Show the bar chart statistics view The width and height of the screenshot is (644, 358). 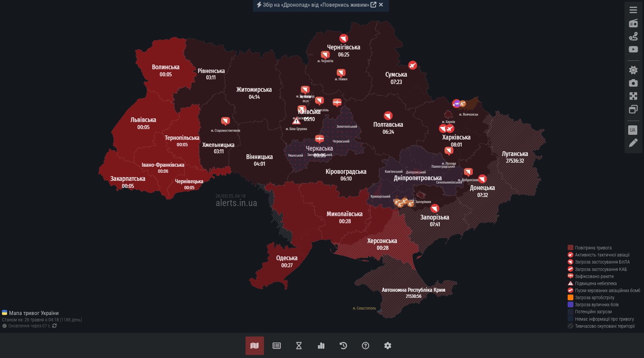(x=321, y=346)
